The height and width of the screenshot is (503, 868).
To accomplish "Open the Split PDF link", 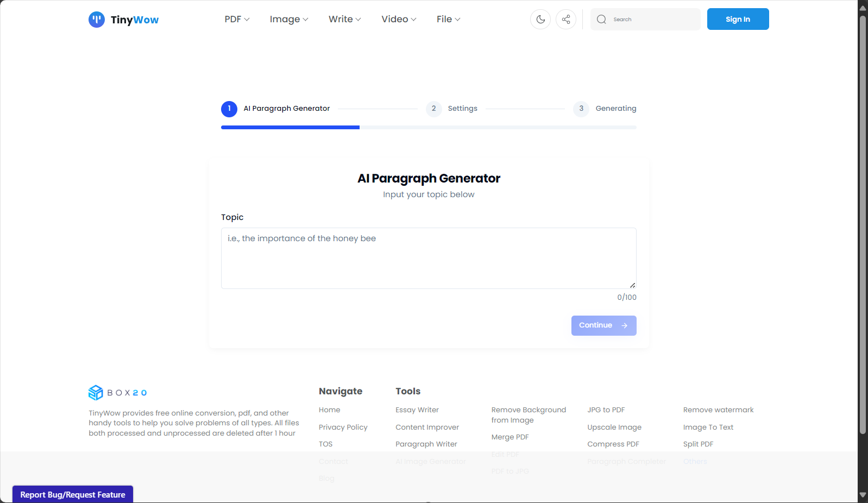I will click(x=698, y=444).
